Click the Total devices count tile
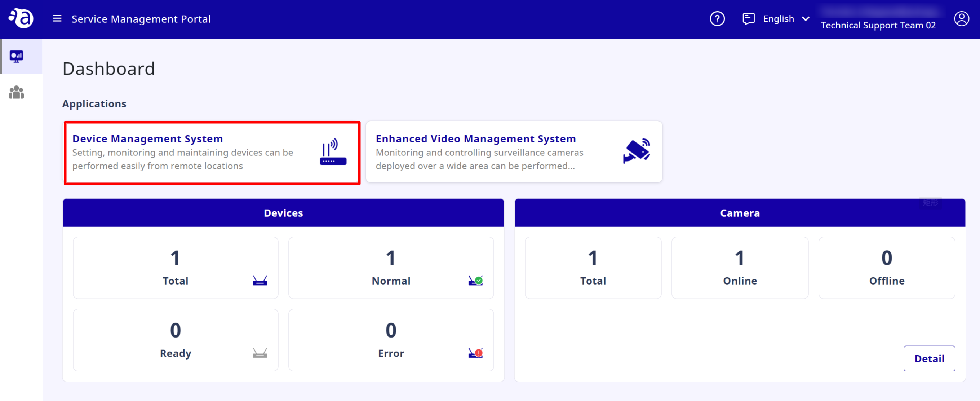Screen dimensions: 980x401 pyautogui.click(x=176, y=268)
